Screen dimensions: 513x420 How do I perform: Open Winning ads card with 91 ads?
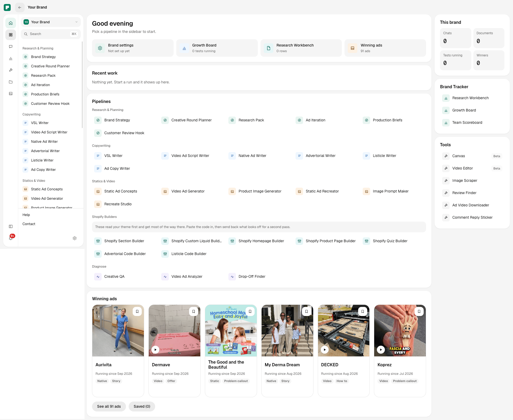coord(385,48)
